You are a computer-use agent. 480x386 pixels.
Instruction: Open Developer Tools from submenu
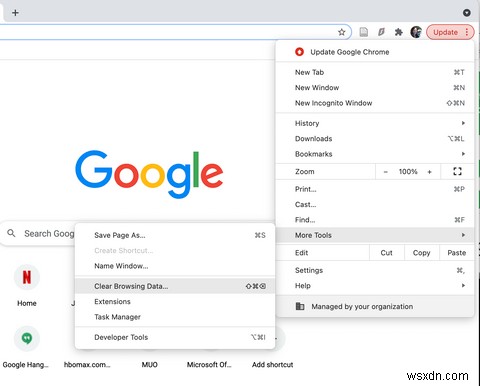175,337
